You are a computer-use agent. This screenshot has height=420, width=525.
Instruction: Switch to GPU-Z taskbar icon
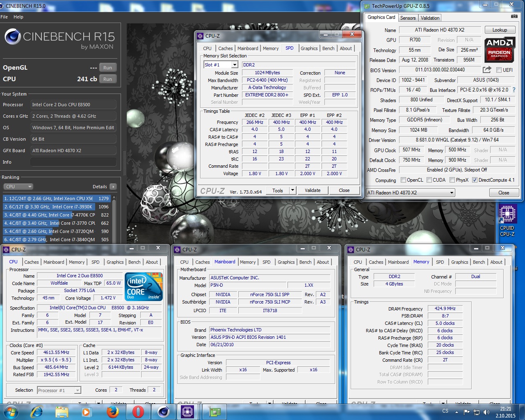215,411
